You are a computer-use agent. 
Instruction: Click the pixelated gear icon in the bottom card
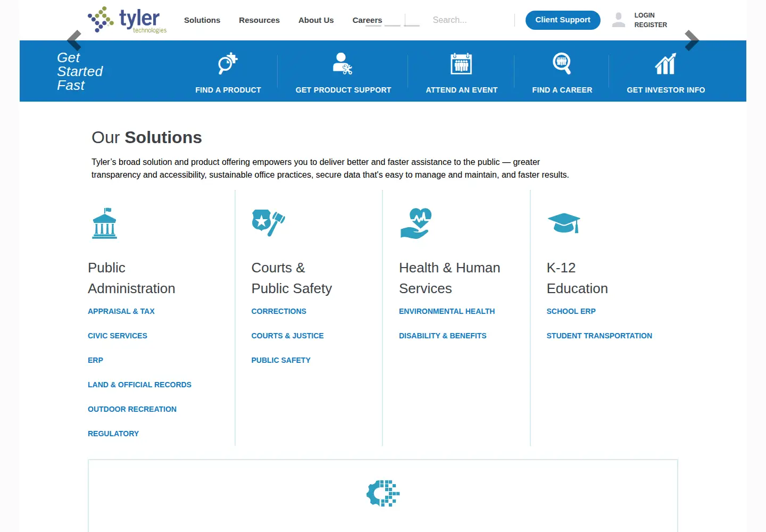click(x=383, y=493)
